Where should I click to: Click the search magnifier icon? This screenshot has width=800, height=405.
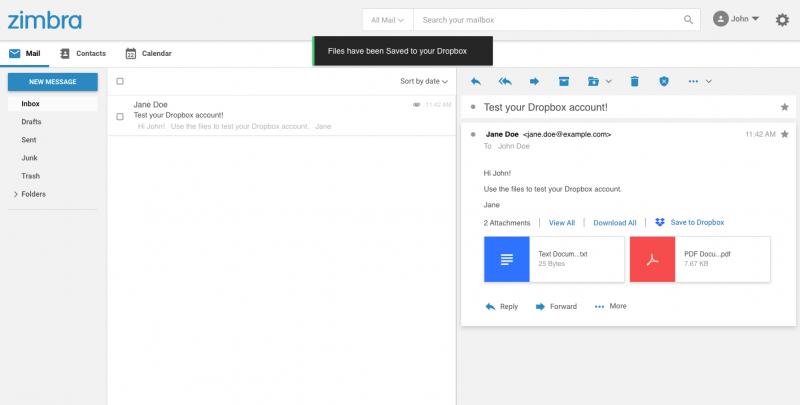click(x=688, y=20)
